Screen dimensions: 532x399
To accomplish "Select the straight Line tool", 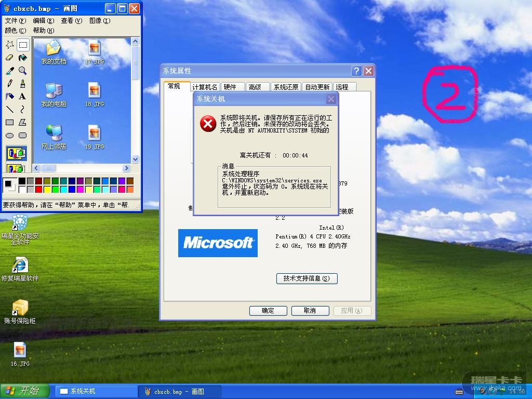I will (9, 109).
